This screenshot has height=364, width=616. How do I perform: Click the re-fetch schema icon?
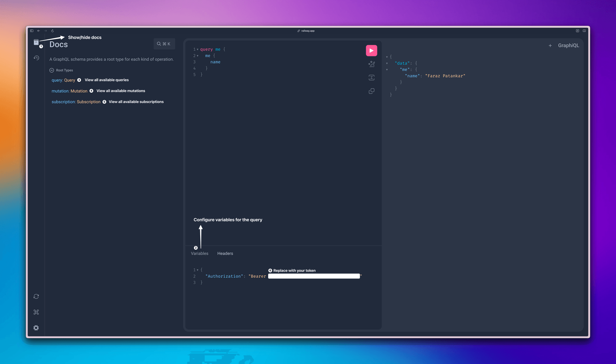click(36, 296)
